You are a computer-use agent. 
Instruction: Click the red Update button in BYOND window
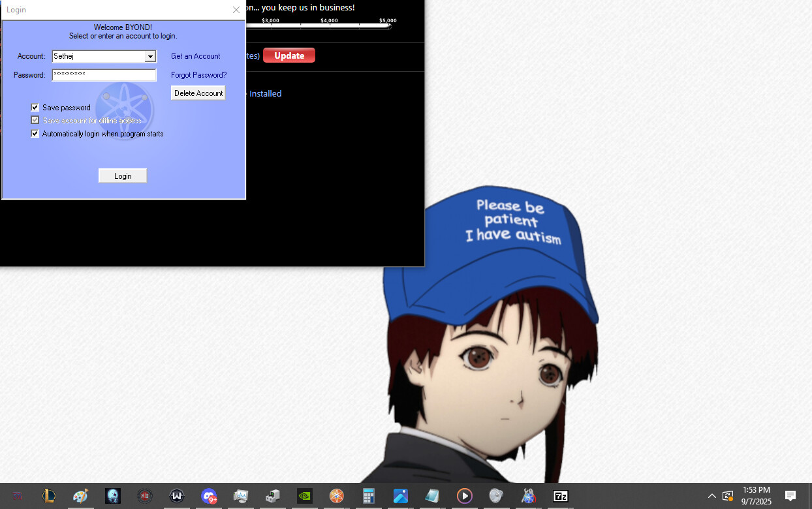289,55
